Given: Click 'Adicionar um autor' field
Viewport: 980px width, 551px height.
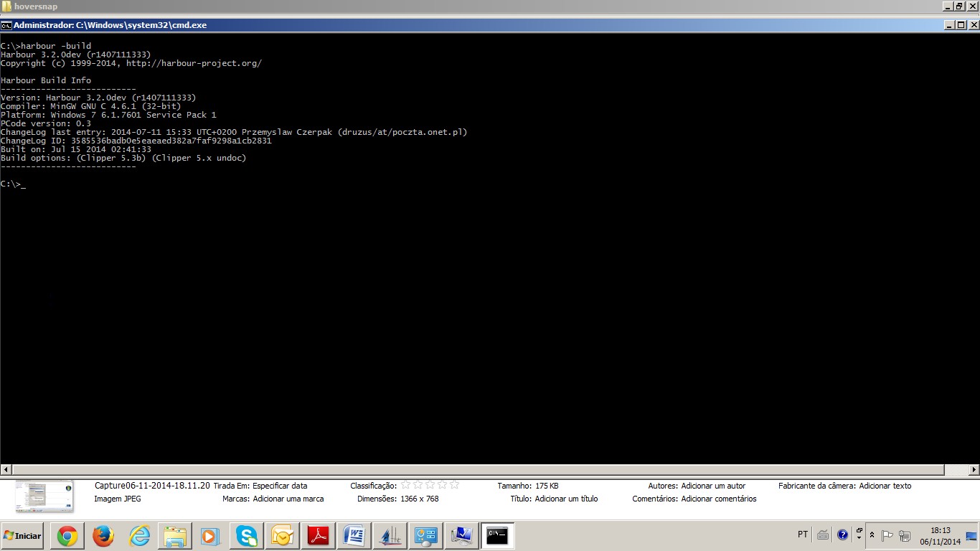Looking at the screenshot, I should 713,486.
